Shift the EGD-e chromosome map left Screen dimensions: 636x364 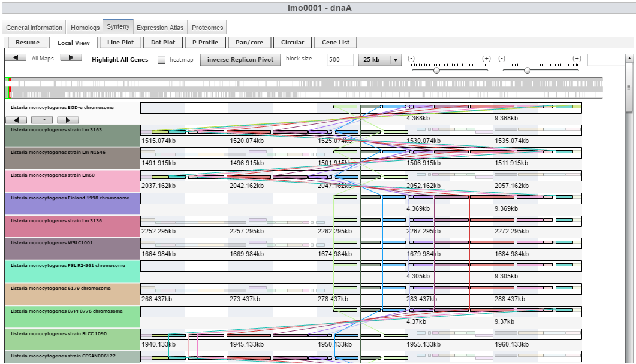coord(16,120)
